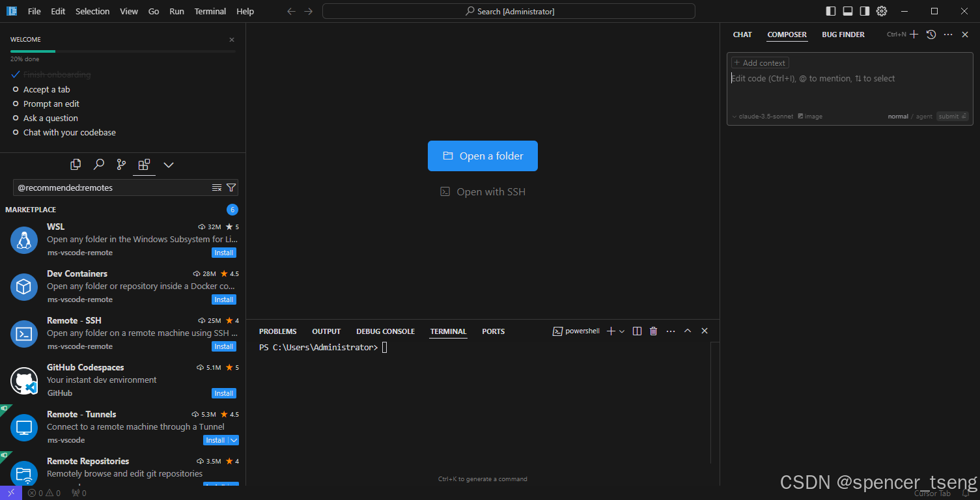Click the Open a folder button
This screenshot has width=980, height=500.
(483, 156)
